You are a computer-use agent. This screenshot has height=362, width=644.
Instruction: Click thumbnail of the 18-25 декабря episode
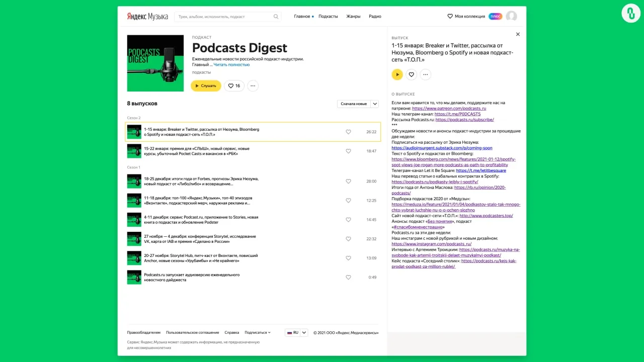[134, 181]
